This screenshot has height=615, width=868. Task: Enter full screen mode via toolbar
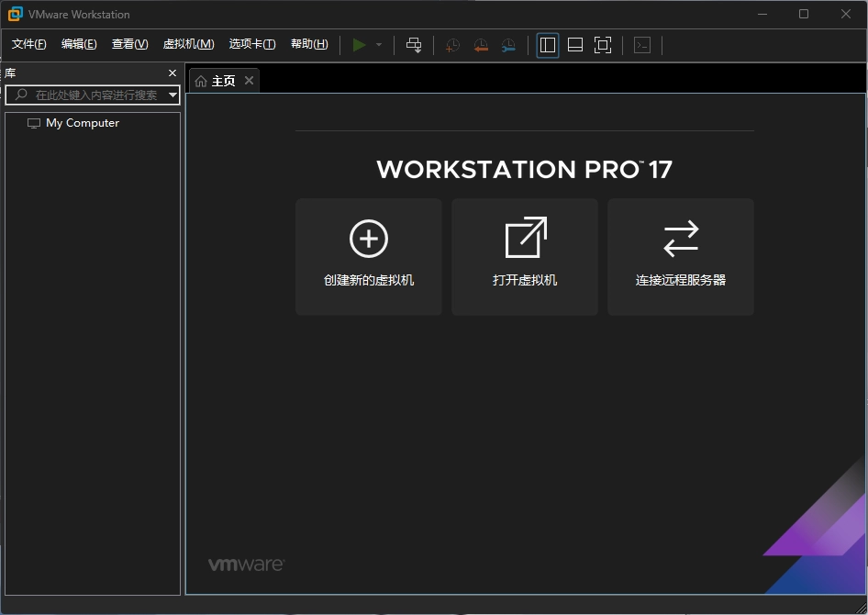point(603,45)
